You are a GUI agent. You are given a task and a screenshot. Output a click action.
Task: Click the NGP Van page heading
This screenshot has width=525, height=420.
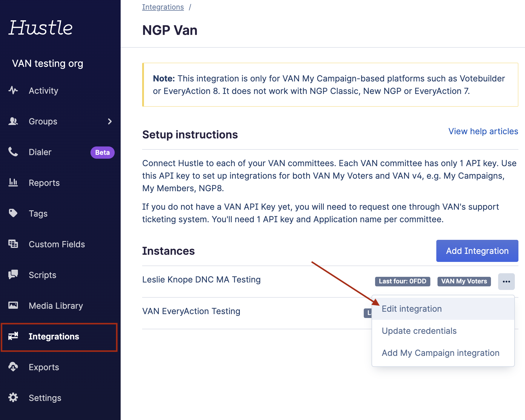170,30
